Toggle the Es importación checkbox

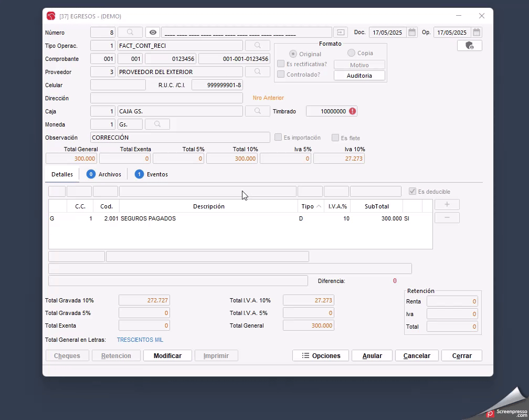[x=279, y=138]
